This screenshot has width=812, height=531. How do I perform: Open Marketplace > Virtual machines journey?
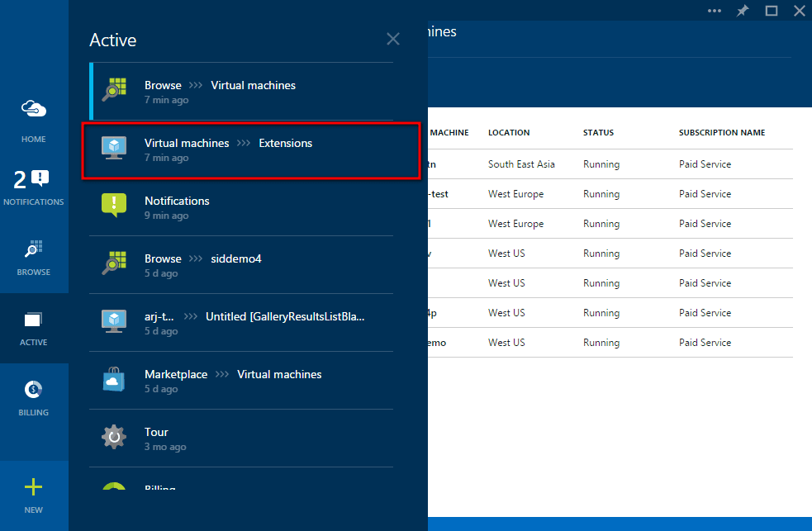point(241,381)
